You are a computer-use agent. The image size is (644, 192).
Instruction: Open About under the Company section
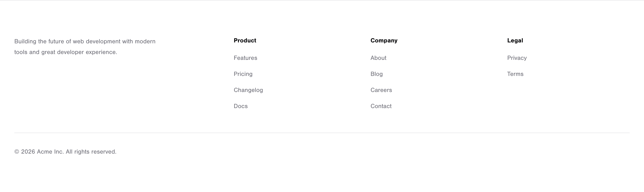pos(378,58)
